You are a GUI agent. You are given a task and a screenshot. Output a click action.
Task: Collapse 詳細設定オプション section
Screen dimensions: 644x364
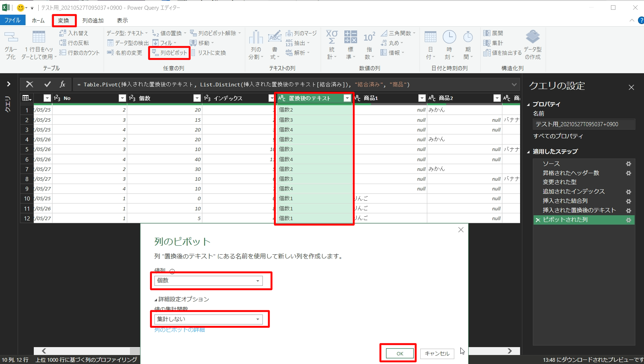tap(156, 300)
